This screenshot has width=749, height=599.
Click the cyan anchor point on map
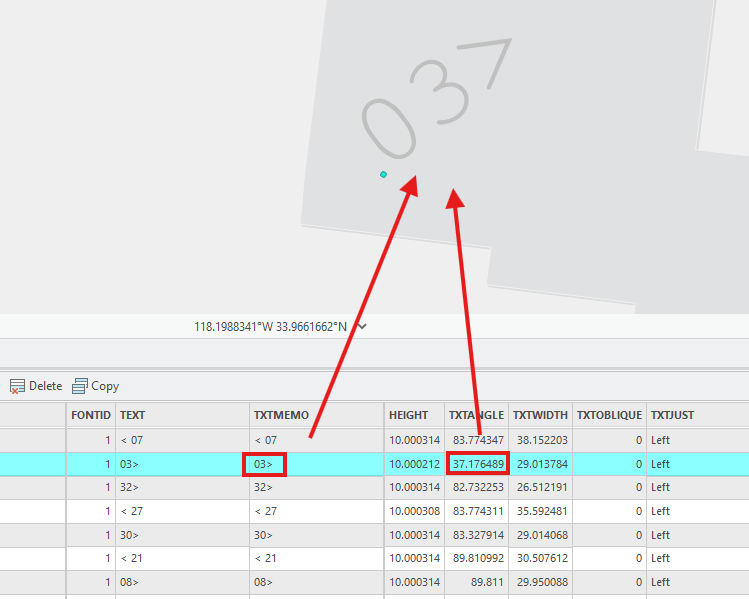pyautogui.click(x=383, y=174)
